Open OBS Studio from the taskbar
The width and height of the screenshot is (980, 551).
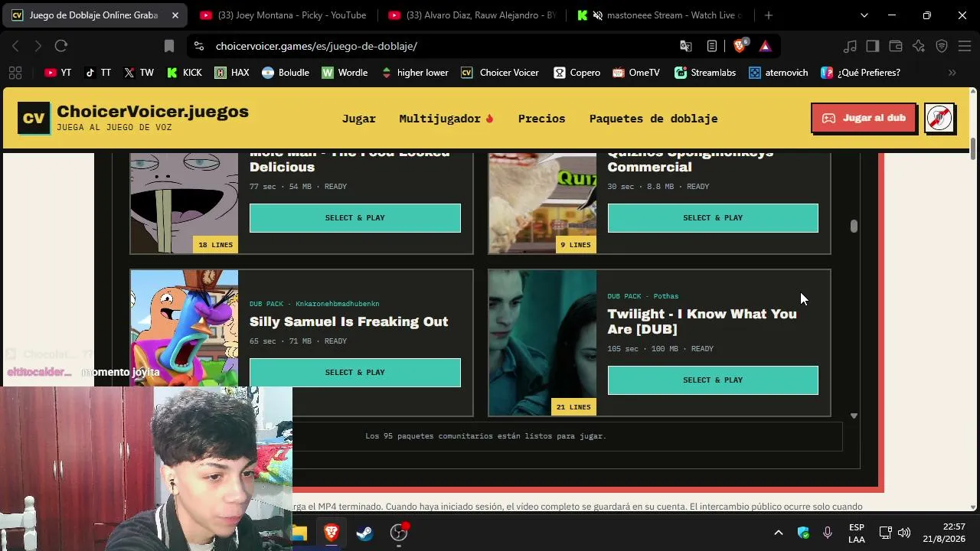click(x=398, y=533)
